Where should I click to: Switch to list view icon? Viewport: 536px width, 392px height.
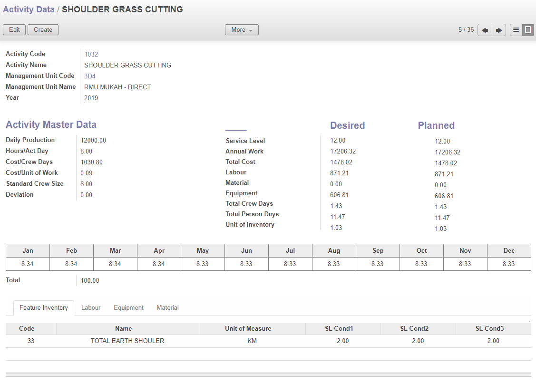[516, 30]
